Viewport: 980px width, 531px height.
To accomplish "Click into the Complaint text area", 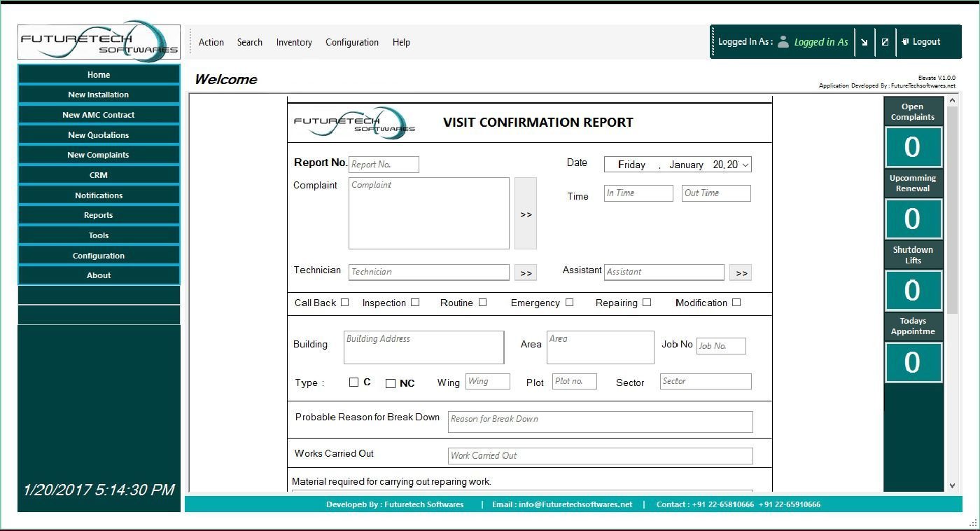I will [429, 213].
